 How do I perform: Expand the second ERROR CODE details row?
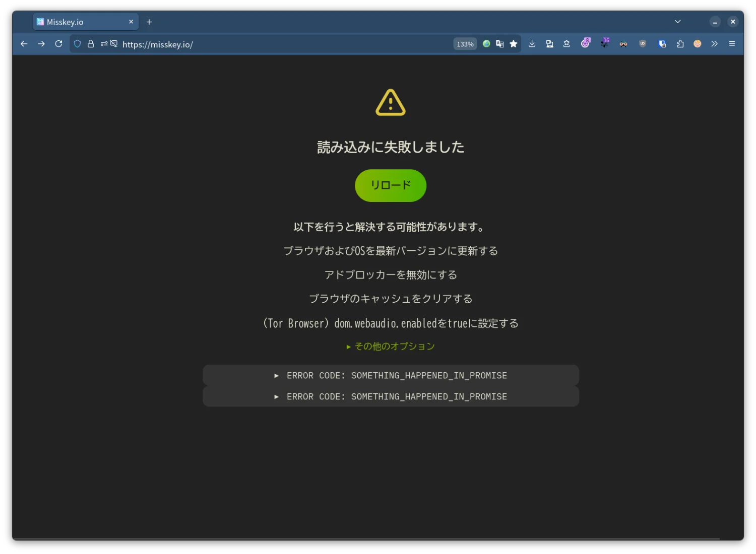coord(390,396)
